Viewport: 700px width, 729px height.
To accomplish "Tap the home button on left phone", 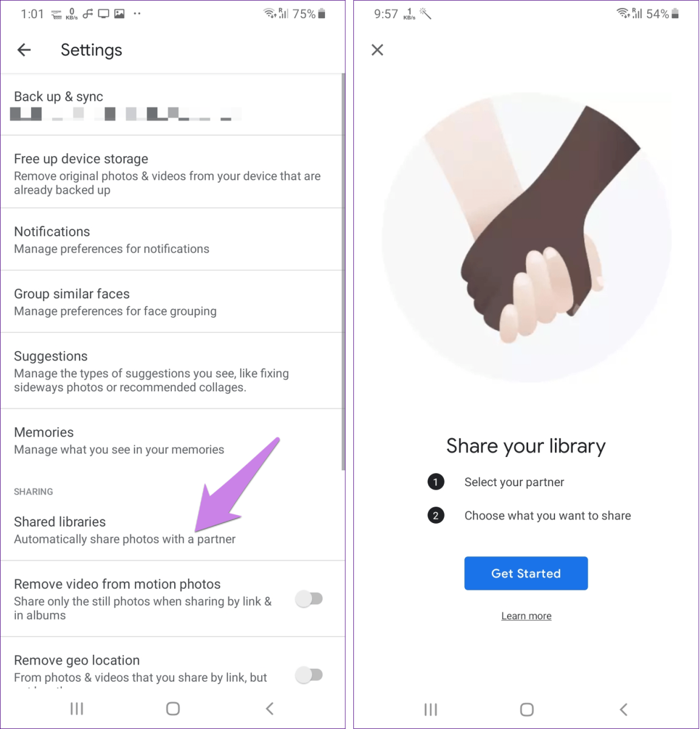I will [x=173, y=708].
